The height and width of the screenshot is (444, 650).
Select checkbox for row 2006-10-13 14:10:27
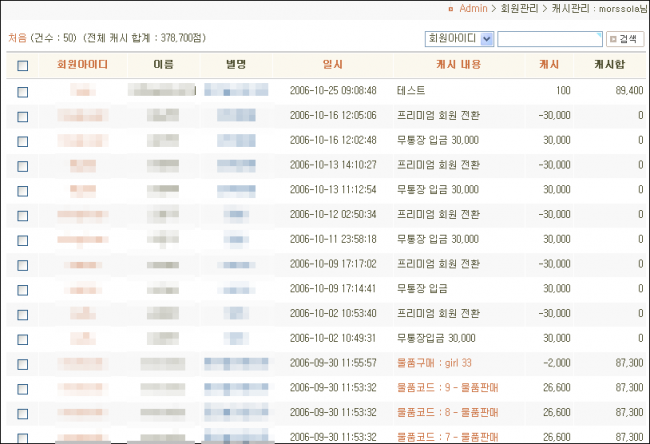pyautogui.click(x=23, y=165)
